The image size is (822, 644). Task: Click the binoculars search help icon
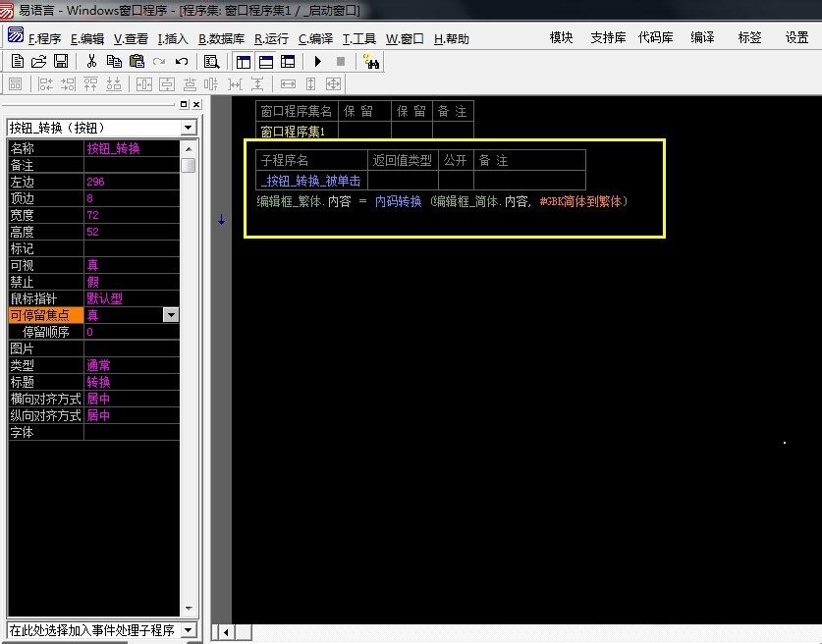point(371,61)
